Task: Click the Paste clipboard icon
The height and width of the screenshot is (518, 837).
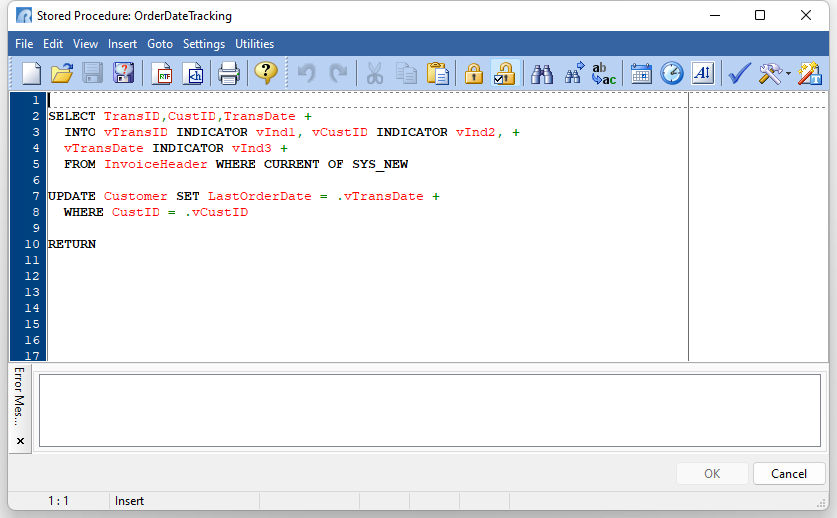Action: [x=438, y=74]
